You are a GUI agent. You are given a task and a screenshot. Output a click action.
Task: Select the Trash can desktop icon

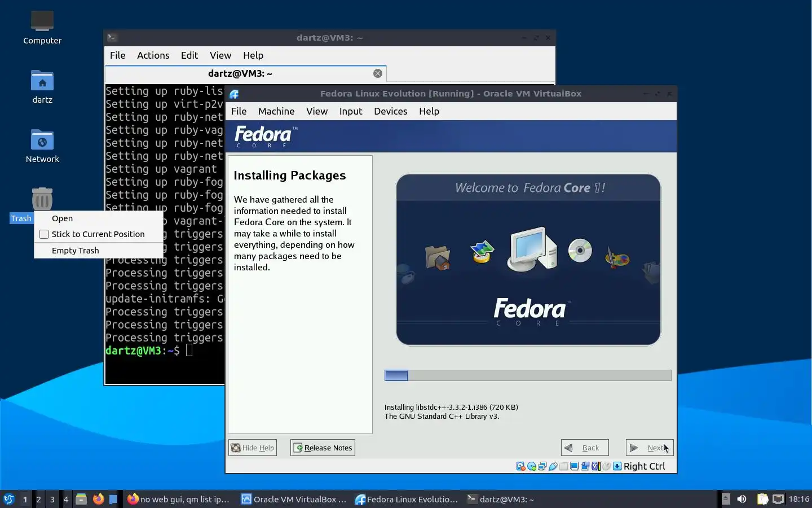pyautogui.click(x=42, y=199)
